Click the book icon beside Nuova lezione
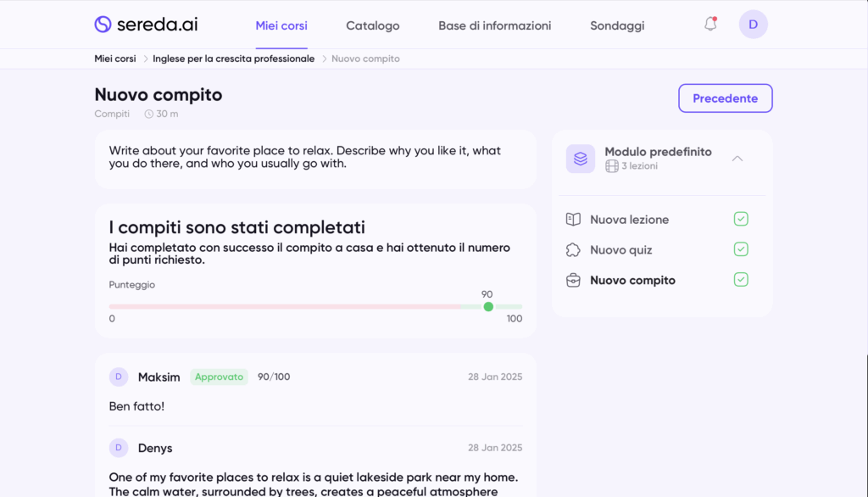The width and height of the screenshot is (868, 497). [573, 220]
